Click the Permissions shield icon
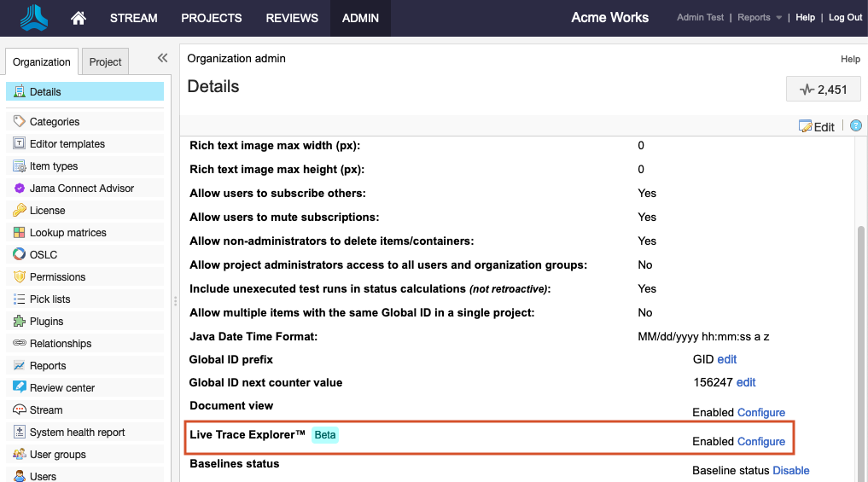The width and height of the screenshot is (868, 482). tap(20, 276)
